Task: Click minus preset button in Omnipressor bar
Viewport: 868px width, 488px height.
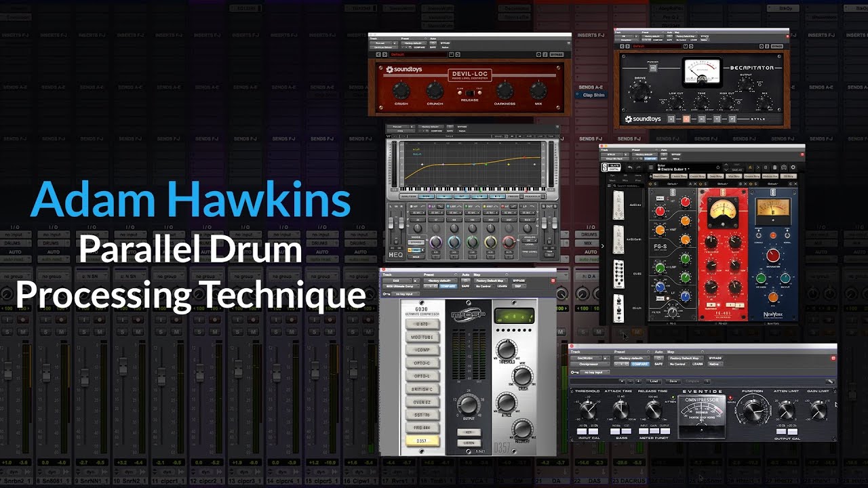Action: tap(630, 381)
